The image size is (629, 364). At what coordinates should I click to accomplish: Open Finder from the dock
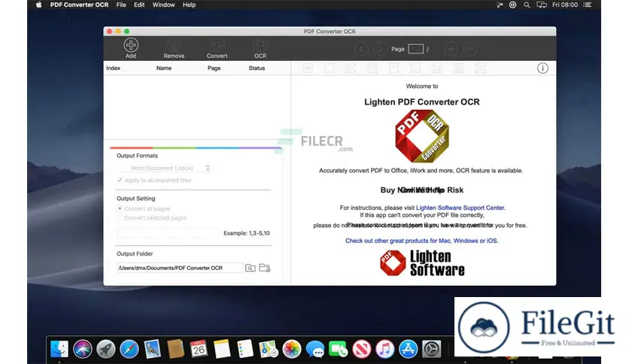coord(59,349)
